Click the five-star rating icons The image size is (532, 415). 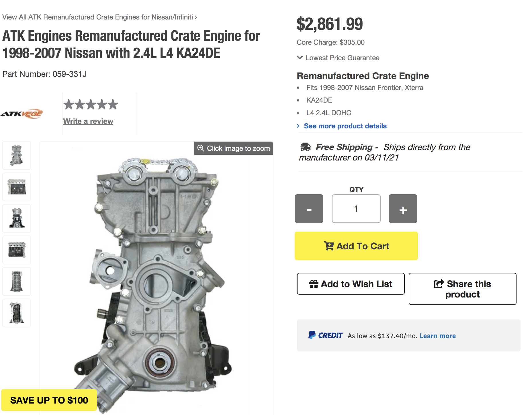click(x=91, y=104)
